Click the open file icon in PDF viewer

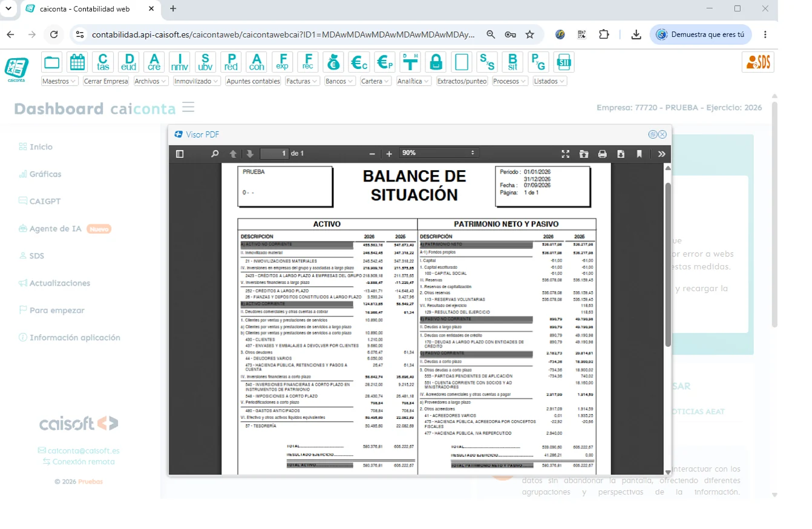point(583,154)
